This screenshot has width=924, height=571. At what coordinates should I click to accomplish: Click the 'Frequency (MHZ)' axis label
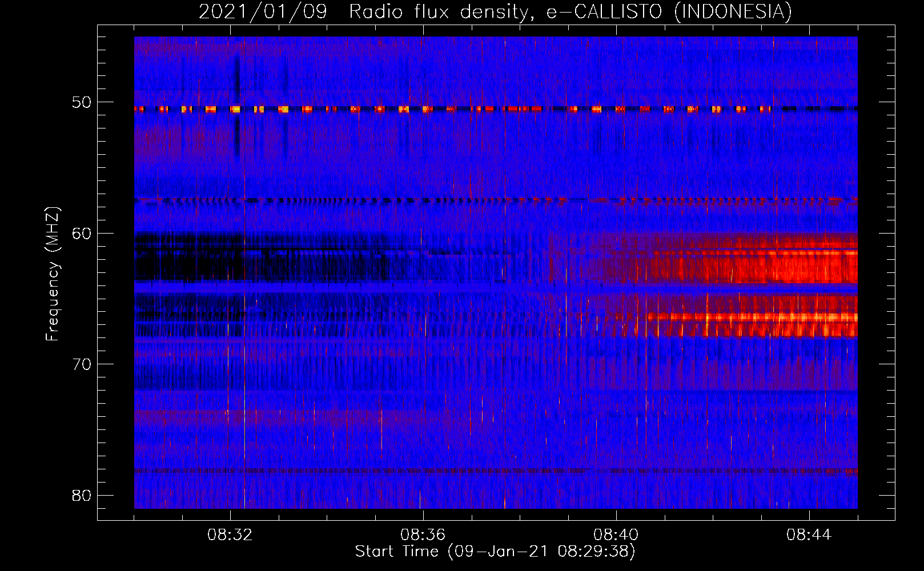click(x=53, y=274)
